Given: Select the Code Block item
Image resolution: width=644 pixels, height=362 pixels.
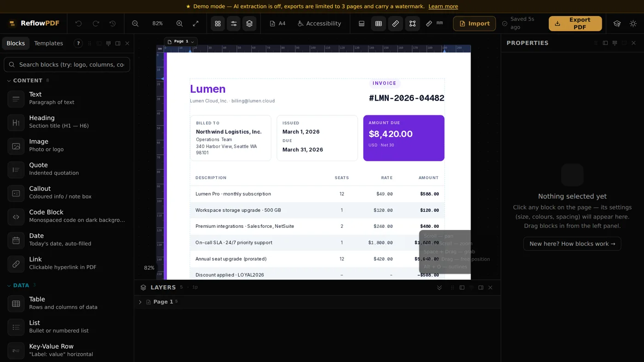Looking at the screenshot, I should coord(67,216).
